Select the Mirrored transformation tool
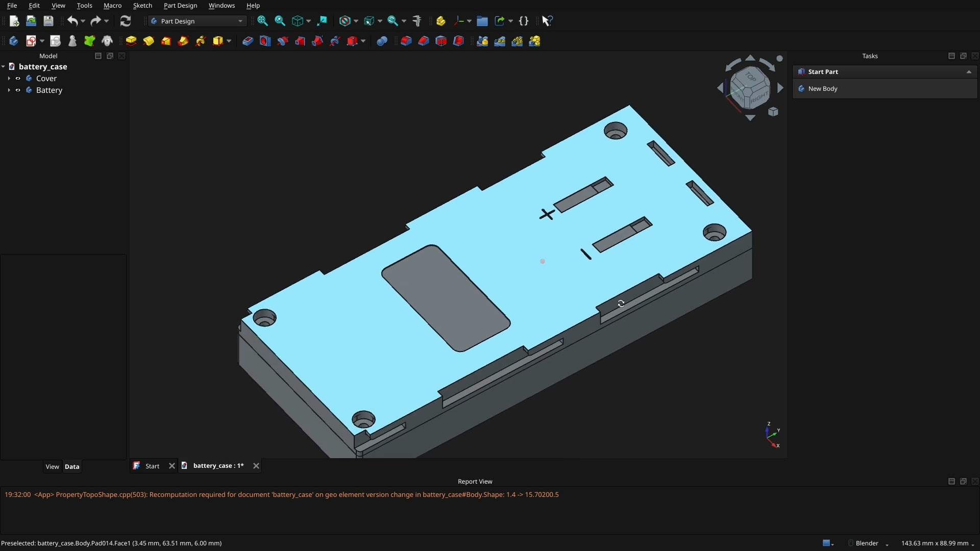Viewport: 980px width, 551px height. click(482, 41)
